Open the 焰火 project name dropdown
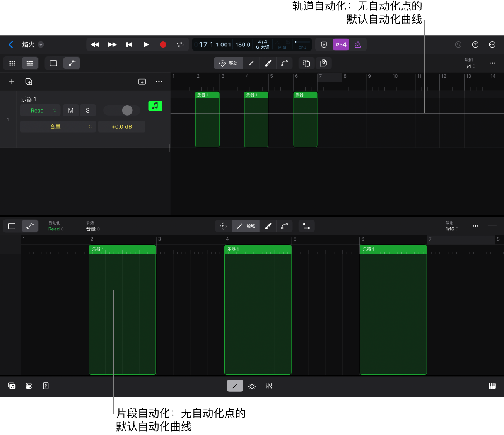The width and height of the screenshot is (504, 435). [x=41, y=44]
